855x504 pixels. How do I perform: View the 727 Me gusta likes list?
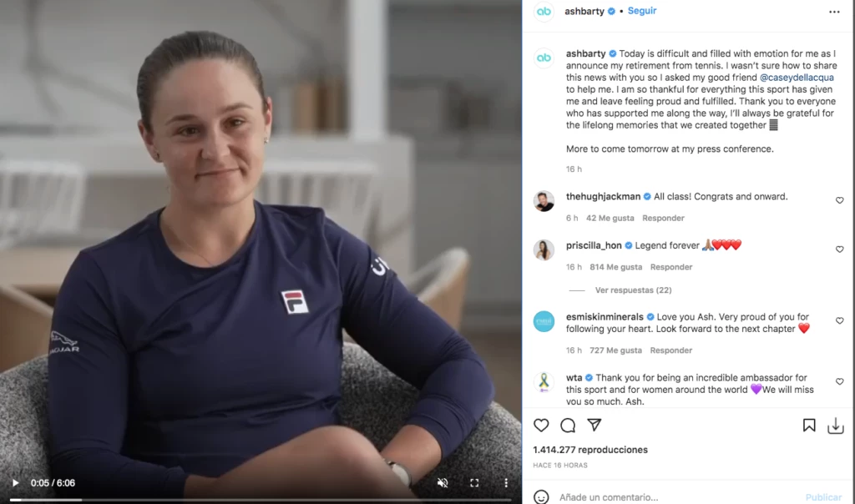[x=615, y=350]
